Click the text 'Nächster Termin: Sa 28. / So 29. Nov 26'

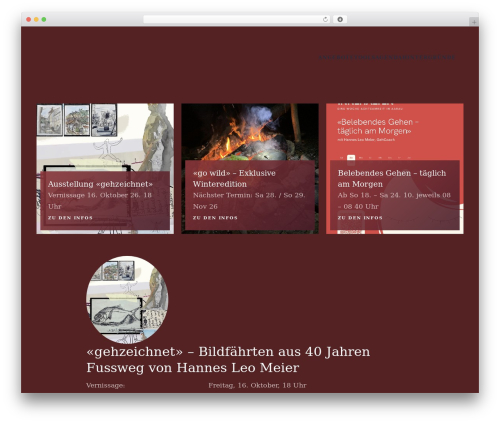pyautogui.click(x=249, y=201)
